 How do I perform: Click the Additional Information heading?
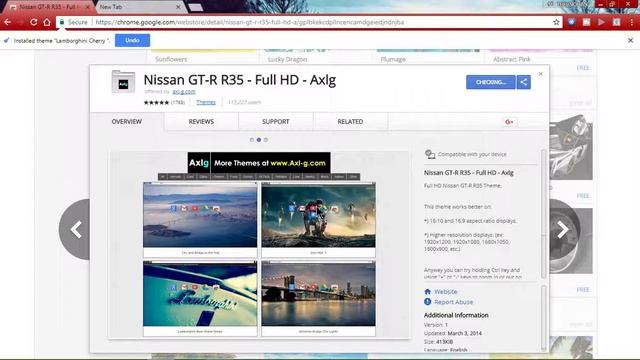(x=456, y=315)
